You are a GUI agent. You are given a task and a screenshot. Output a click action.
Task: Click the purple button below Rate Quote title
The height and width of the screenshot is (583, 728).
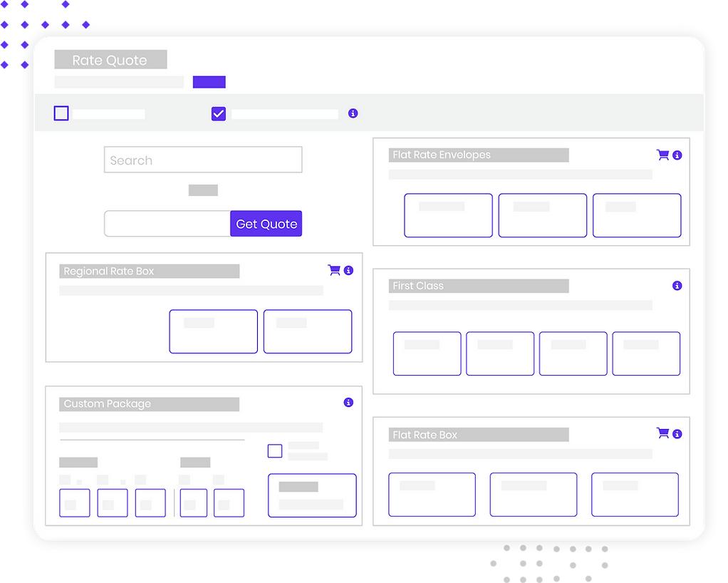(x=209, y=82)
